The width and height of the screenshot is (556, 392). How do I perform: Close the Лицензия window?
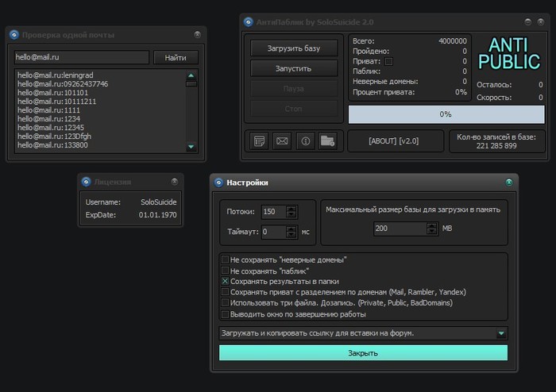click(174, 182)
